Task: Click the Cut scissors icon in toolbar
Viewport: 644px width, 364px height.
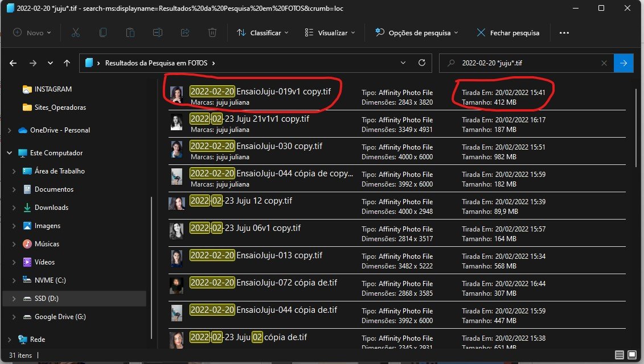Action: 76,33
